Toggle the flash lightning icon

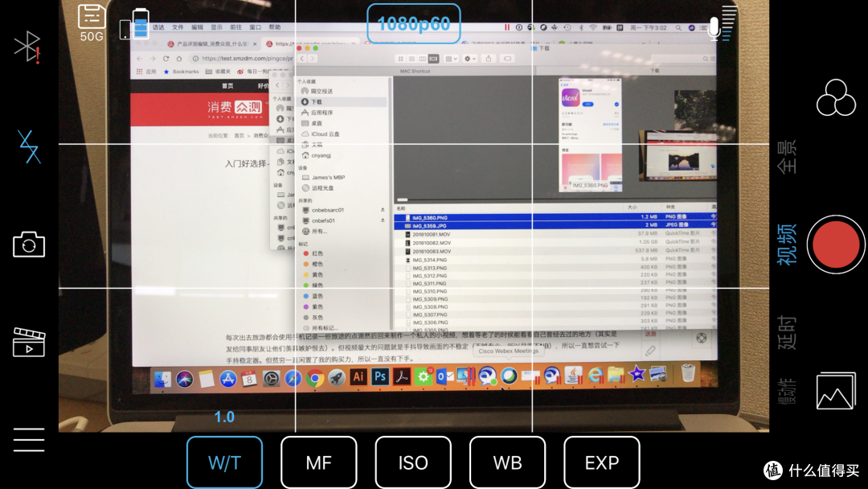click(x=29, y=146)
